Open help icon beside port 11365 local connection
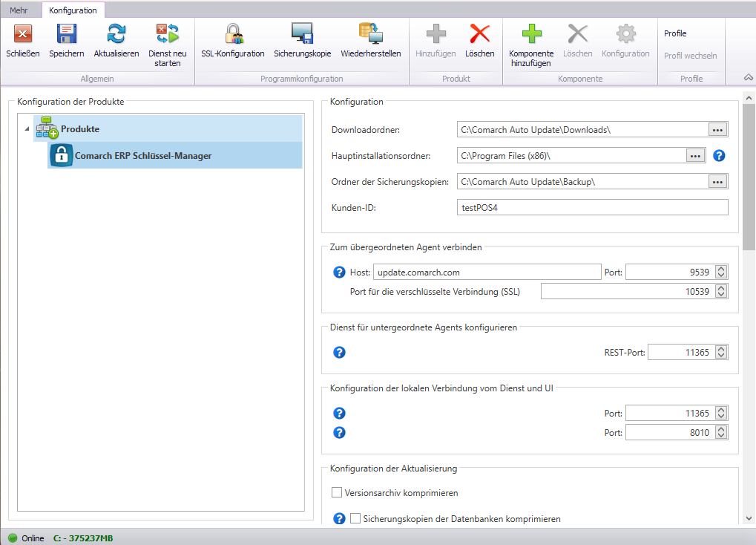The height and width of the screenshot is (545, 756). tap(340, 414)
